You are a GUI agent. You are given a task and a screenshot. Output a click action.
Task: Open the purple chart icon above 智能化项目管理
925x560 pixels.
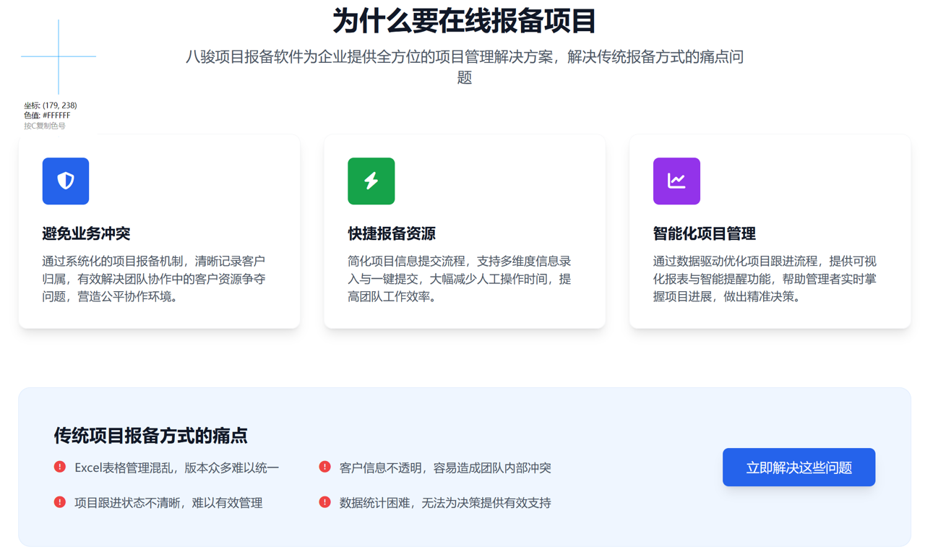coord(676,181)
